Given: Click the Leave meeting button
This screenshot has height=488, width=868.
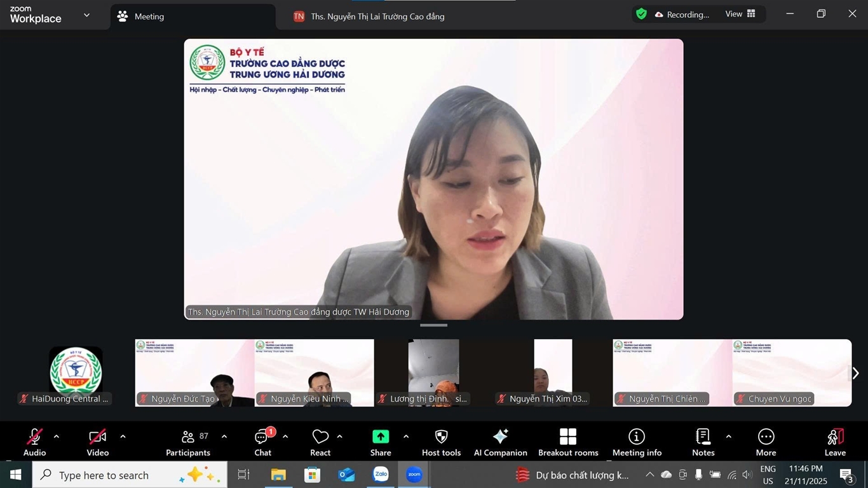Looking at the screenshot, I should click(835, 442).
